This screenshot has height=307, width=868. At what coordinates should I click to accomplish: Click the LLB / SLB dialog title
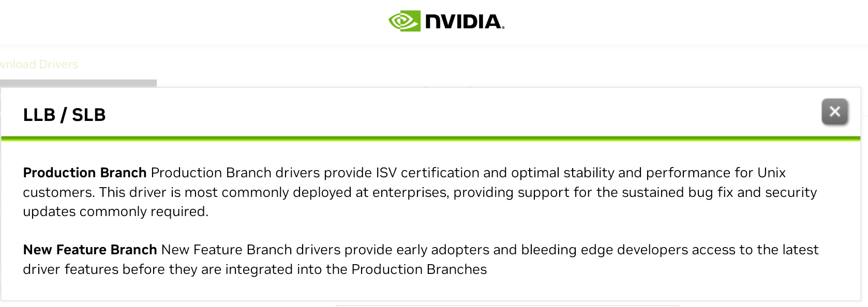point(64,115)
